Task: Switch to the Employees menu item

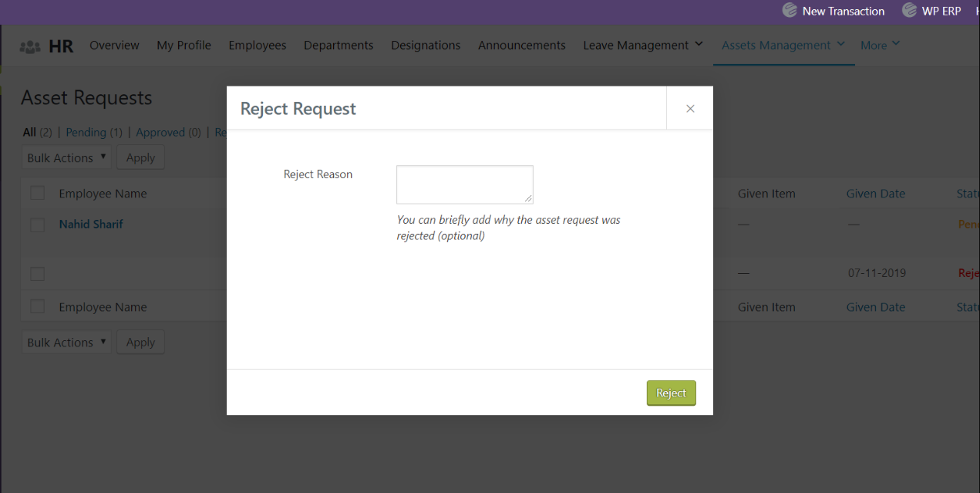Action: [x=257, y=45]
